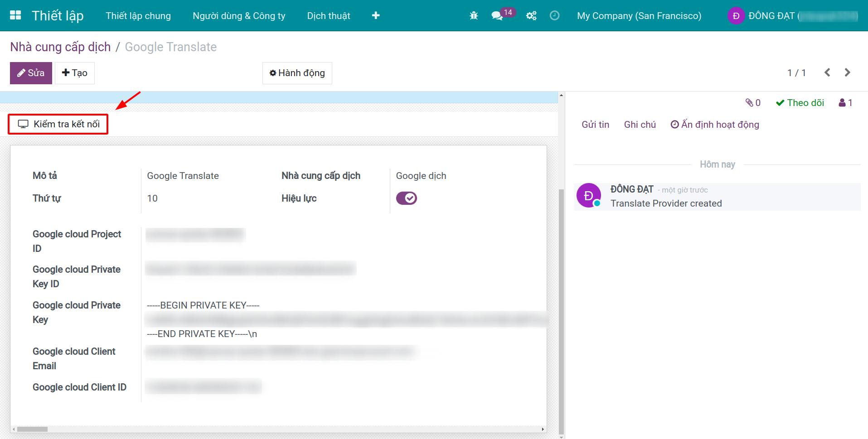Open the conversations chat icon with badge

coord(498,16)
